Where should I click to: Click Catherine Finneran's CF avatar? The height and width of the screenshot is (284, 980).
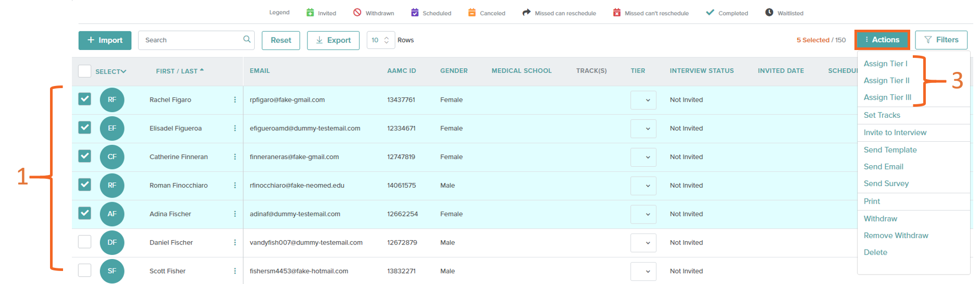pos(112,157)
